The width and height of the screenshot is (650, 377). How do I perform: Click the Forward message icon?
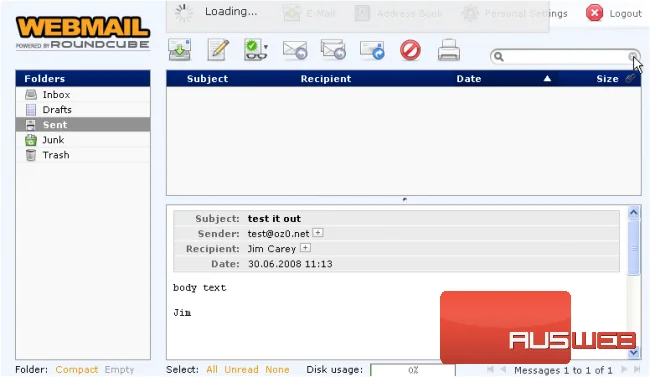(372, 50)
